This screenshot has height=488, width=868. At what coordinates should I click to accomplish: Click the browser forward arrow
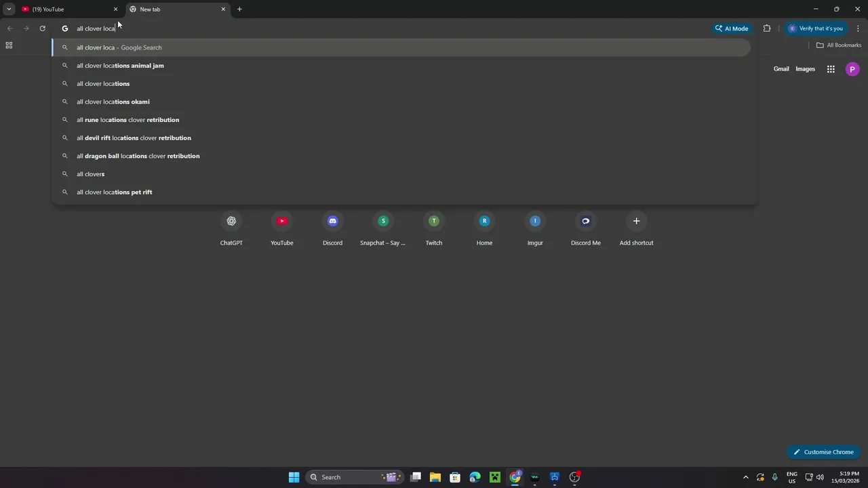[x=26, y=28]
